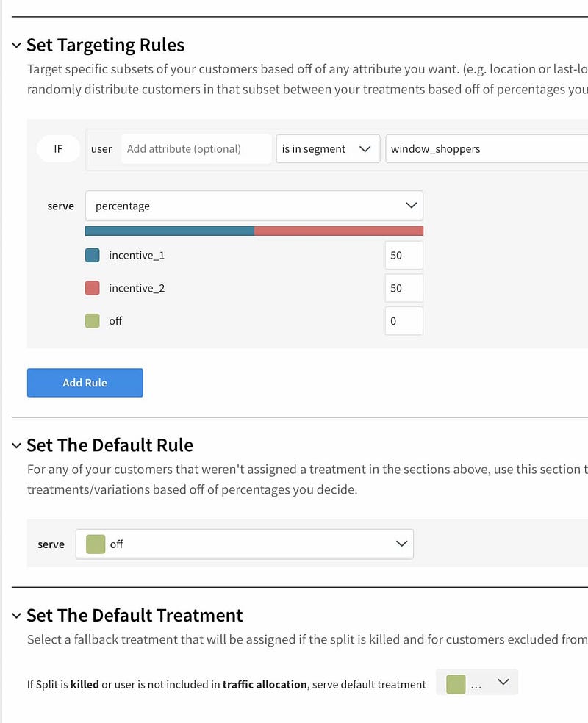Viewport: 588px width, 723px height.
Task: Click the blue segment of the allocation bar
Action: (170, 231)
